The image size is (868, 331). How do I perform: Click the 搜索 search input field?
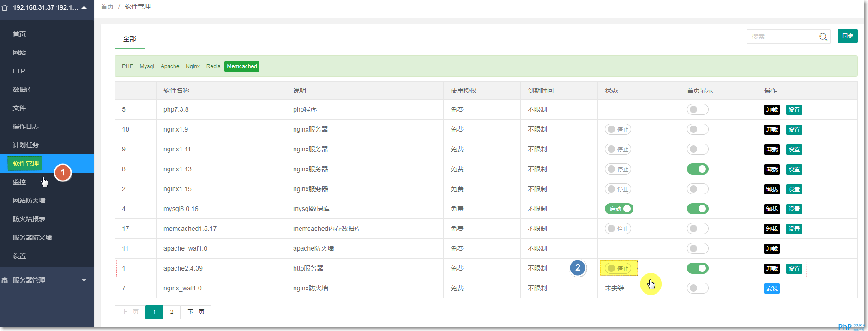[781, 36]
